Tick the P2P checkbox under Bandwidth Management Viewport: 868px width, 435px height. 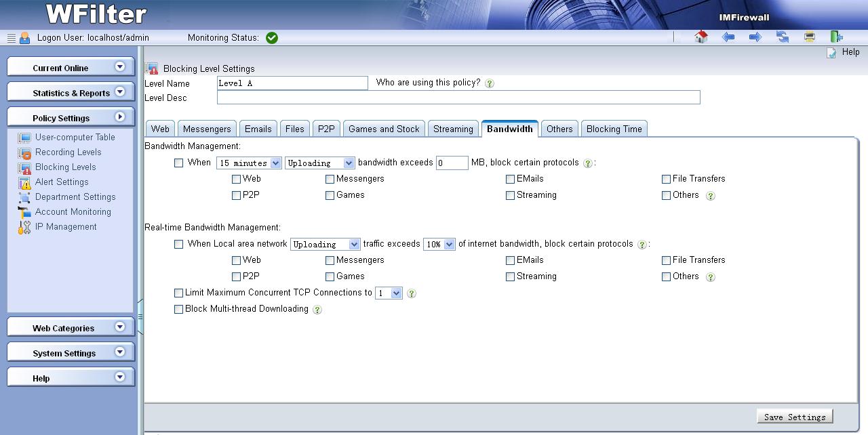tap(236, 195)
